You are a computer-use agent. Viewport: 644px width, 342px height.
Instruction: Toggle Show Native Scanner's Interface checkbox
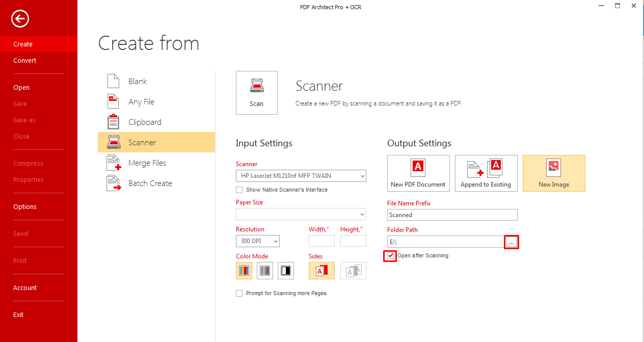click(239, 190)
